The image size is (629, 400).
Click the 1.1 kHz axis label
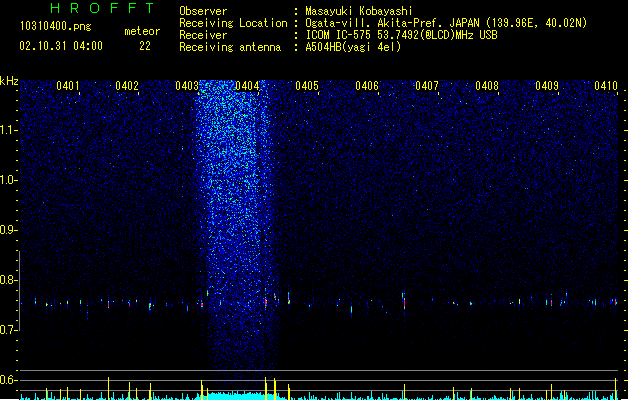pyautogui.click(x=8, y=130)
